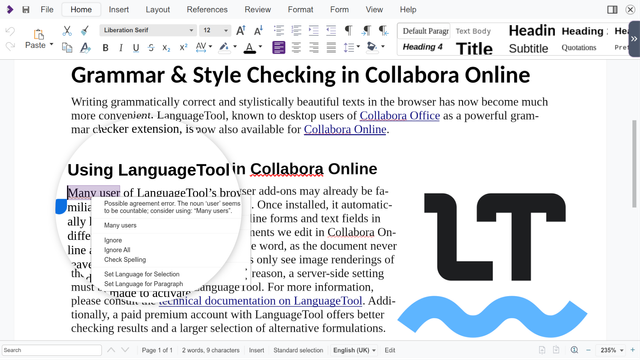Clear direct formatting with the A eraser icon

point(85,48)
